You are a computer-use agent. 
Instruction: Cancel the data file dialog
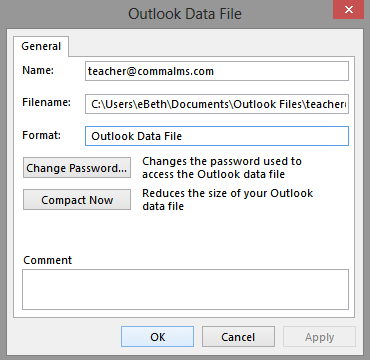point(238,337)
